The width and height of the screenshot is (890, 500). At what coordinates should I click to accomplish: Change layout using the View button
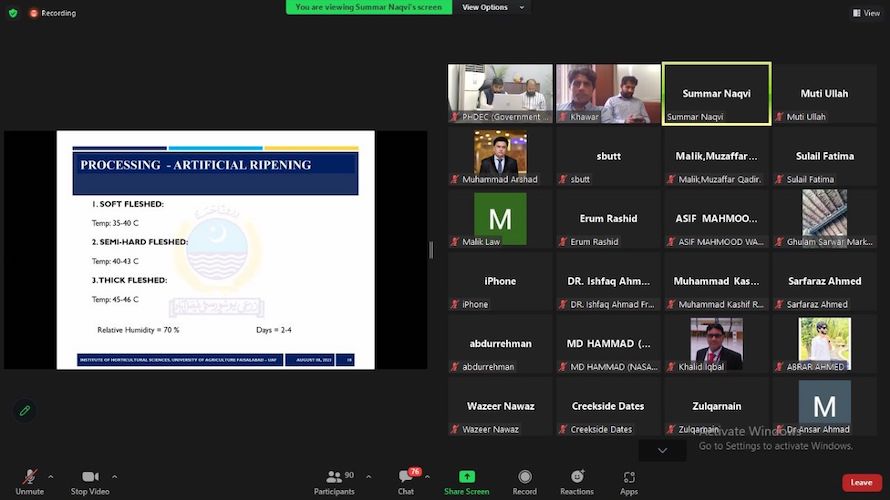tap(866, 13)
